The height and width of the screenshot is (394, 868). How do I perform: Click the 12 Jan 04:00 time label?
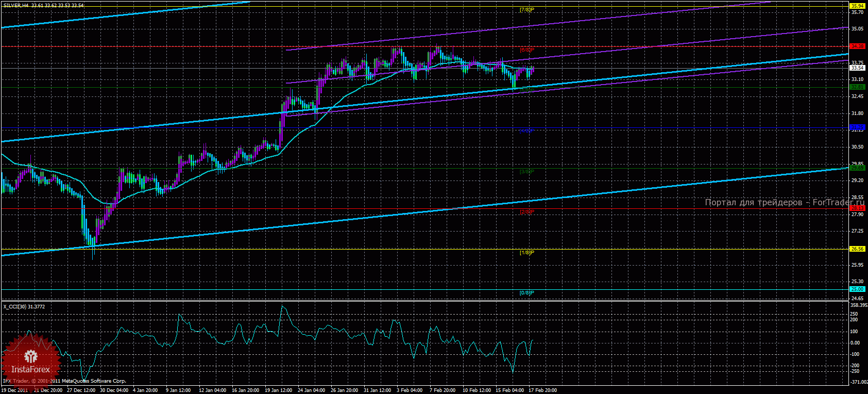click(x=213, y=390)
